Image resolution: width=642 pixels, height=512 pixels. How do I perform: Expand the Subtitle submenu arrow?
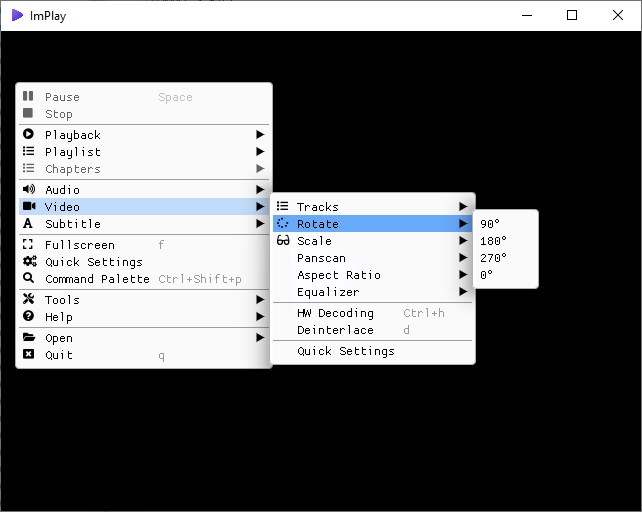tap(260, 223)
